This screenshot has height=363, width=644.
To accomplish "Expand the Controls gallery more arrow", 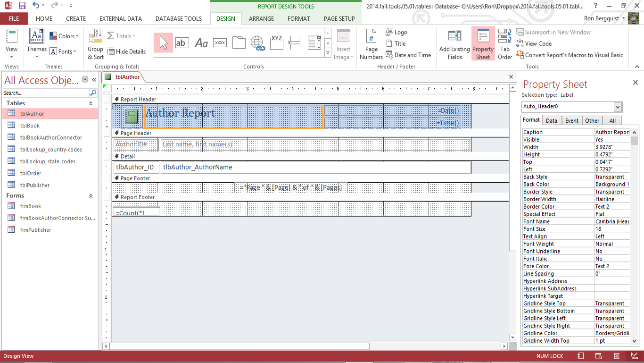I will point(328,53).
